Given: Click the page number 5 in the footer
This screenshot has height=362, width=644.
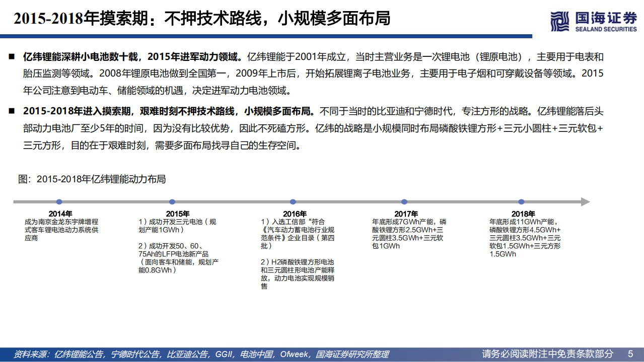Looking at the screenshot, I should click(x=629, y=354).
